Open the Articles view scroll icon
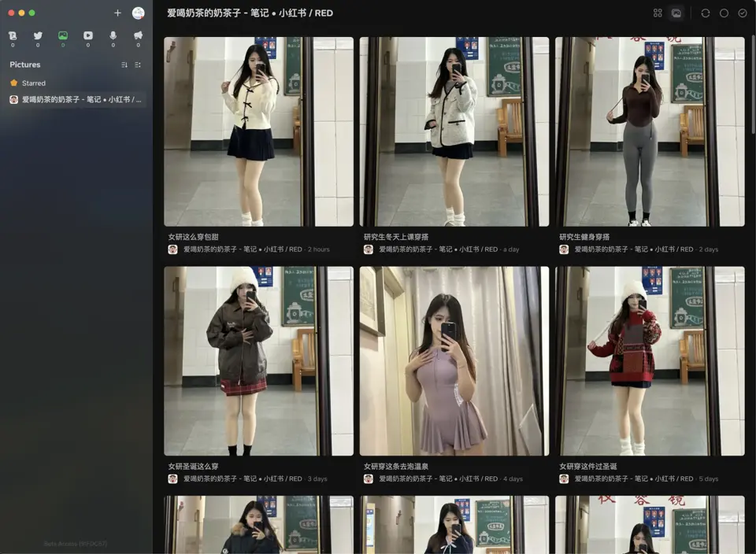Image resolution: width=756 pixels, height=554 pixels. click(x=13, y=35)
